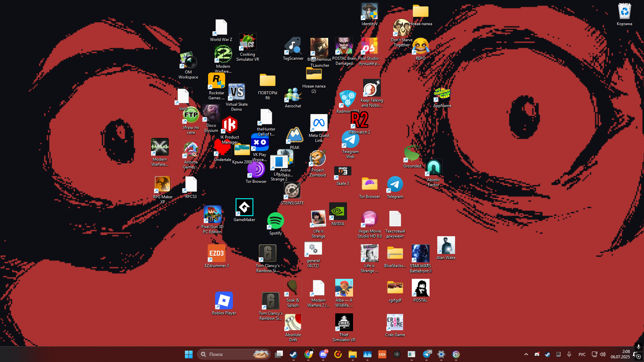
Task: Launch the GameMaker shortcut
Action: point(244,208)
